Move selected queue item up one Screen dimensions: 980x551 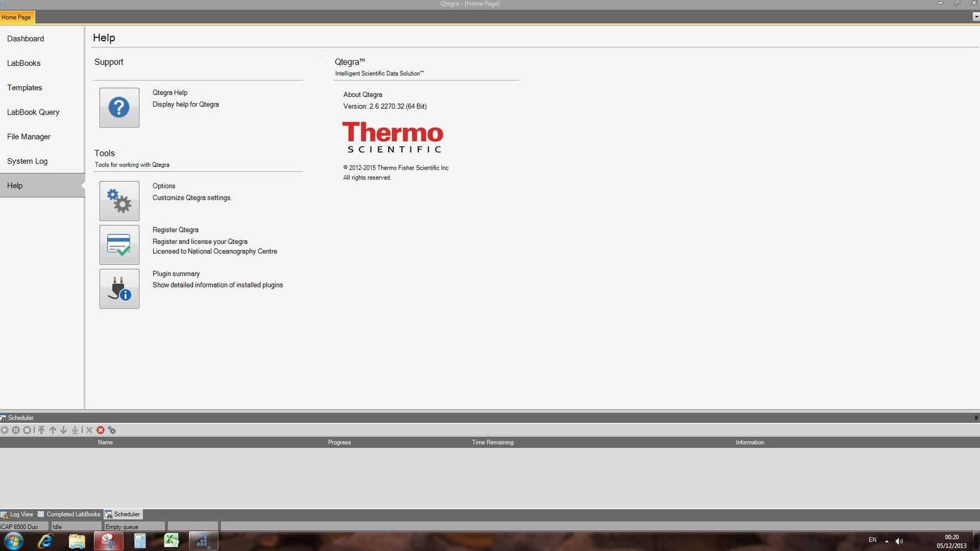(53, 430)
